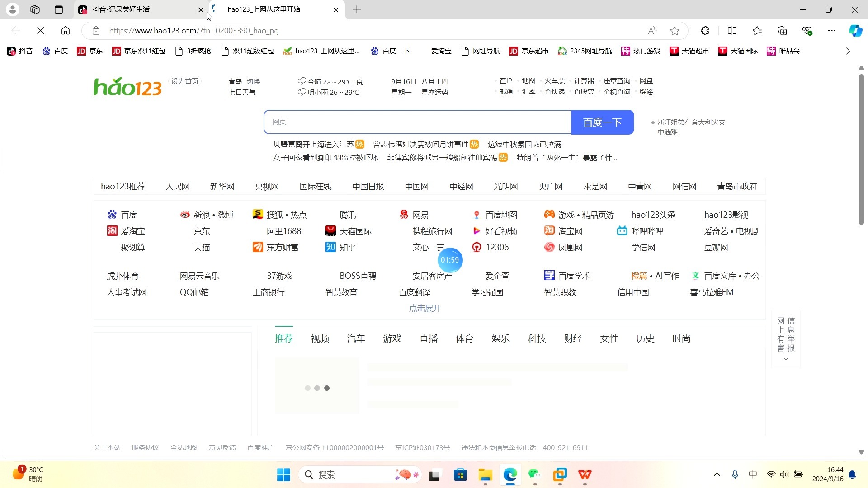Open the 唯品会 bookmark
This screenshot has height=488, width=868.
[x=783, y=51]
